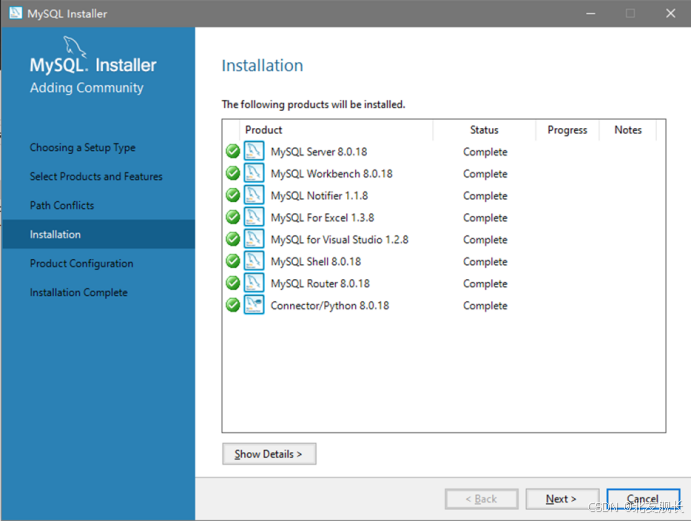Screen dimensions: 692x521
Task: Select the MySQL Router 8.0.18 row text
Action: pyautogui.click(x=320, y=284)
